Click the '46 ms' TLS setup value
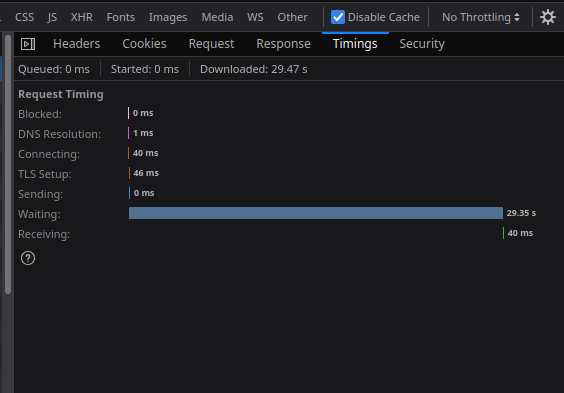The image size is (564, 393). (x=146, y=173)
